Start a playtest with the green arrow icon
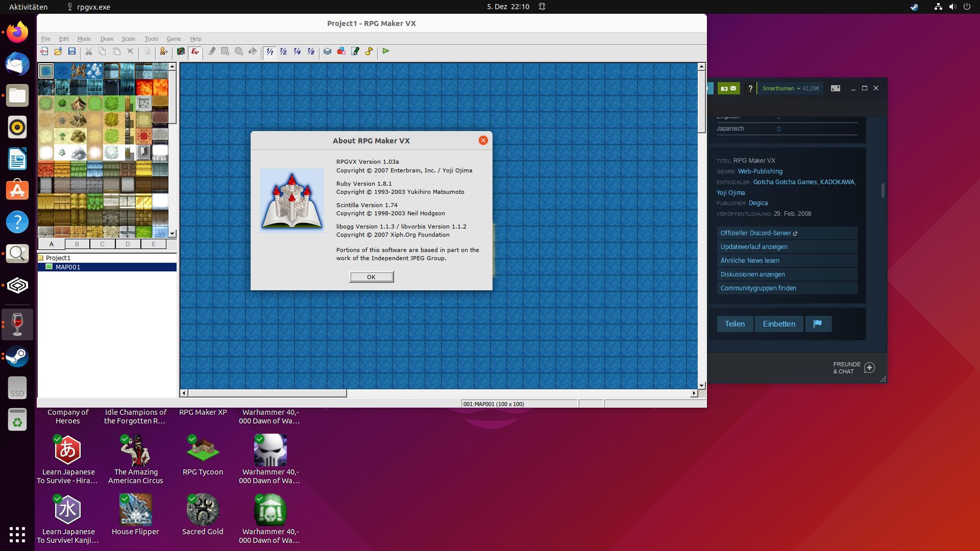The width and height of the screenshot is (980, 551). point(385,52)
